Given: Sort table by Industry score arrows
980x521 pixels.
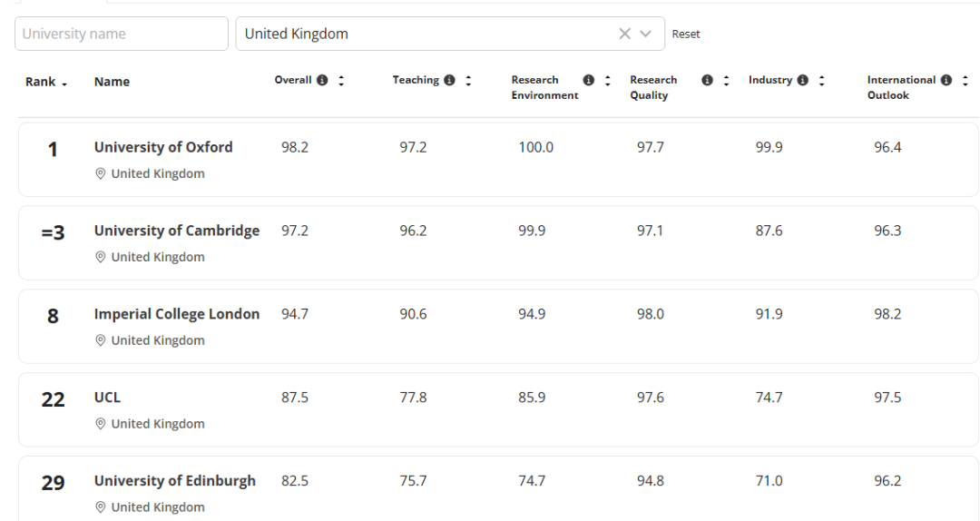Looking at the screenshot, I should (821, 81).
